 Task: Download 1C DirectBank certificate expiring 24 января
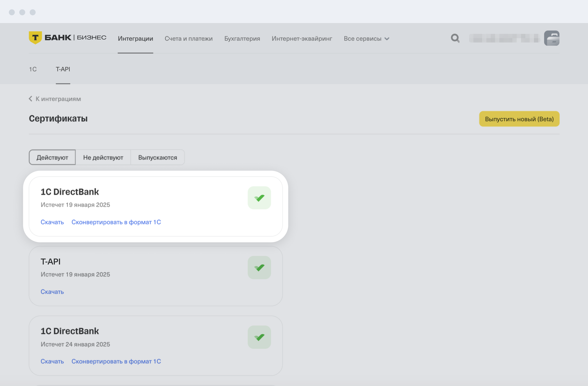(52, 361)
